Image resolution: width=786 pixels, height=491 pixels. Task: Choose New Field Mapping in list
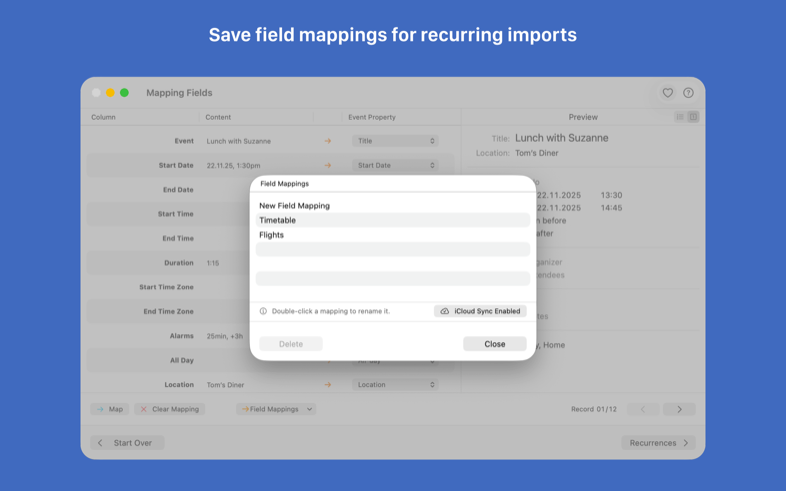click(x=294, y=206)
